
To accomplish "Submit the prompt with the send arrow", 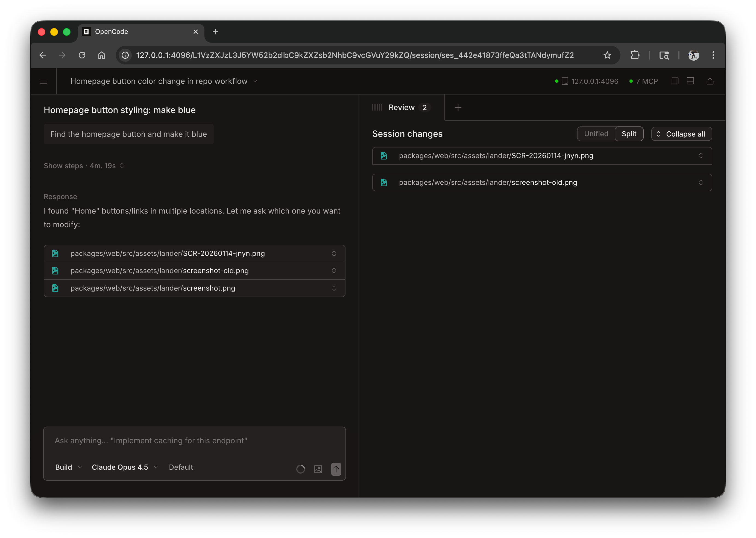I will coord(336,469).
